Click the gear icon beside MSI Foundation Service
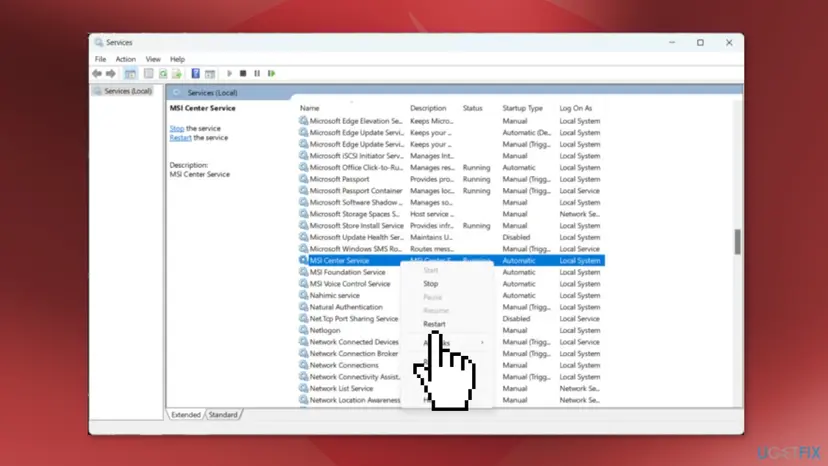Screen dimensions: 828x466 pyautogui.click(x=303, y=272)
